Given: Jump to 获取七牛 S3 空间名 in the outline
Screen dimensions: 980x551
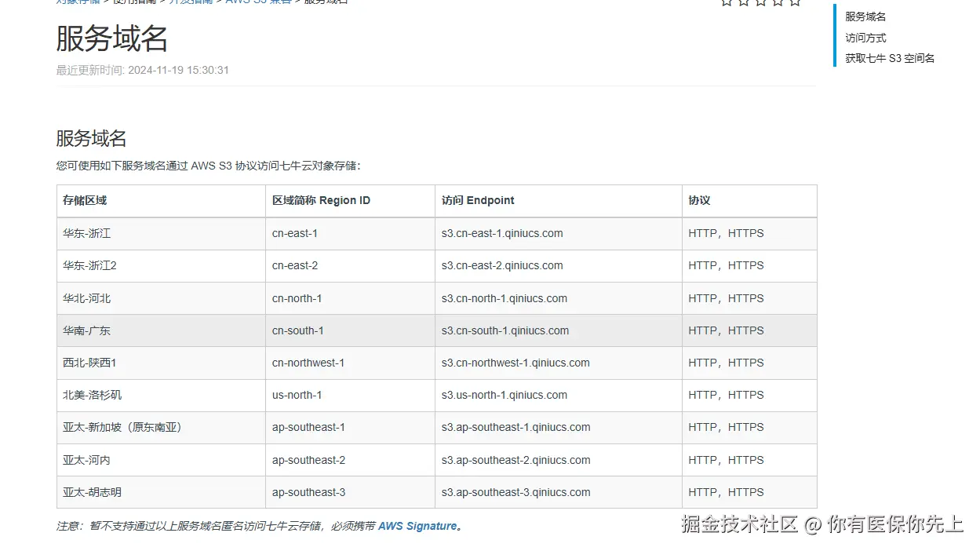Looking at the screenshot, I should (x=890, y=58).
